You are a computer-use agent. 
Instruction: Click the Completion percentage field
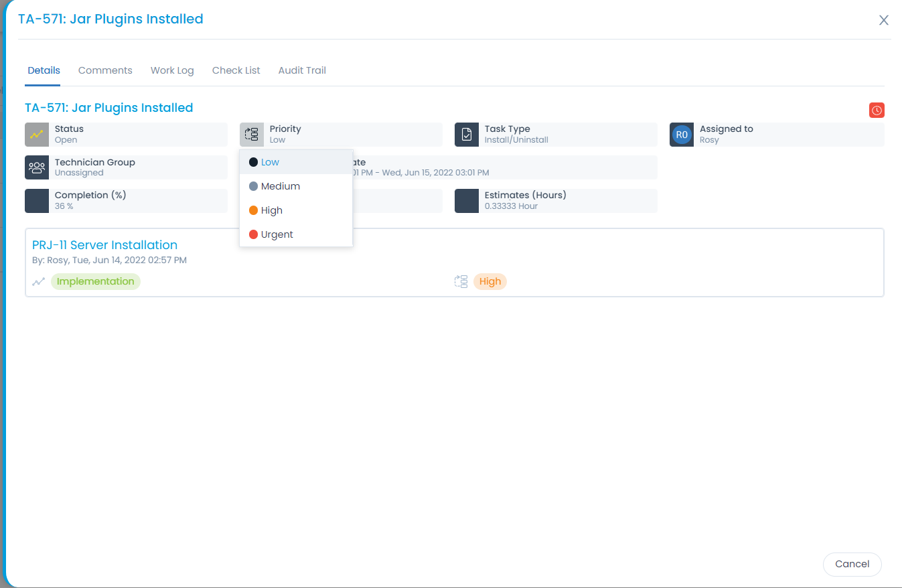[127, 200]
